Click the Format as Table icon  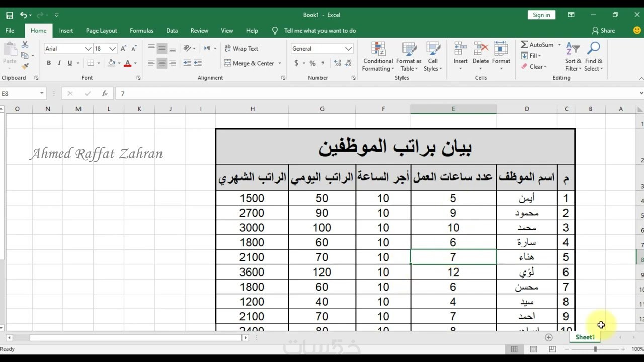409,49
